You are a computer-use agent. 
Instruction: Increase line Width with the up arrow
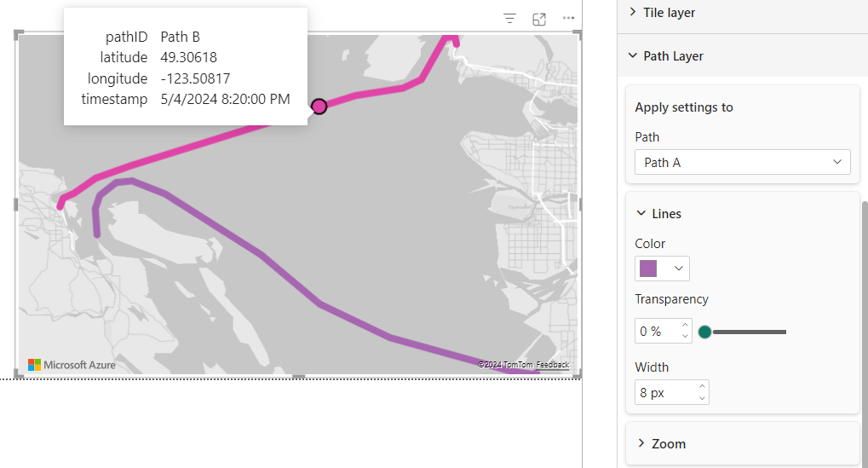702,387
